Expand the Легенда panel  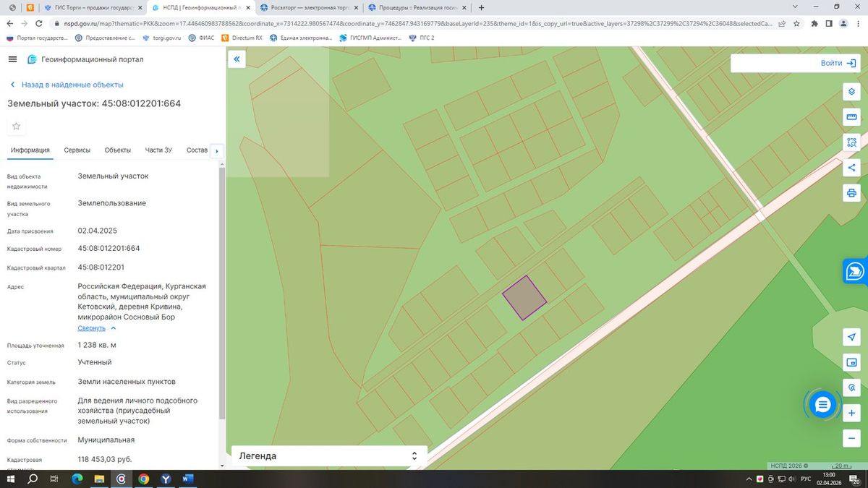[x=329, y=456]
